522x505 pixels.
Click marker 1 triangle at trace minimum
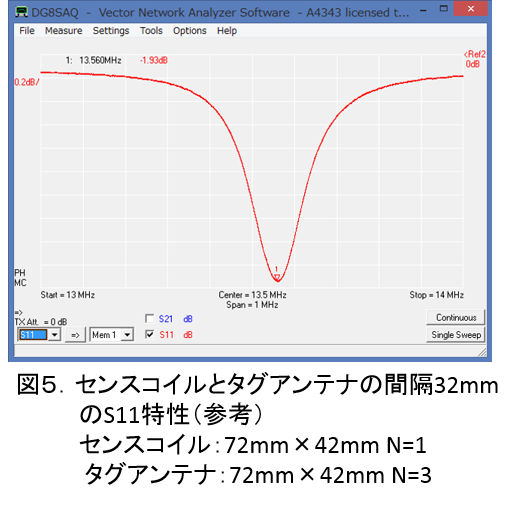(277, 277)
